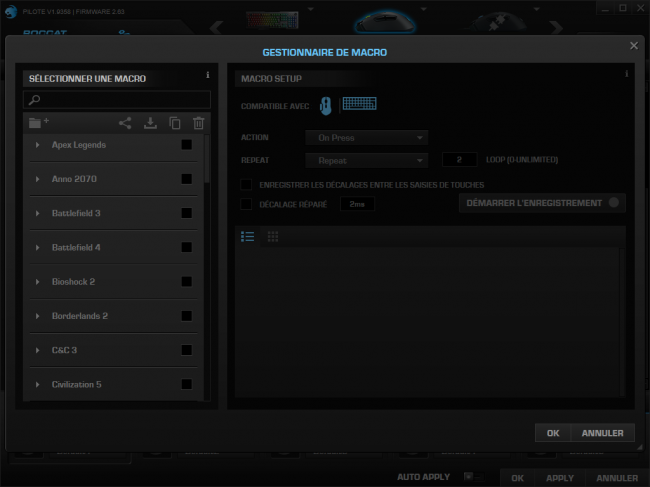Click the macro search field
Screen dimensions: 650x487
coord(117,99)
